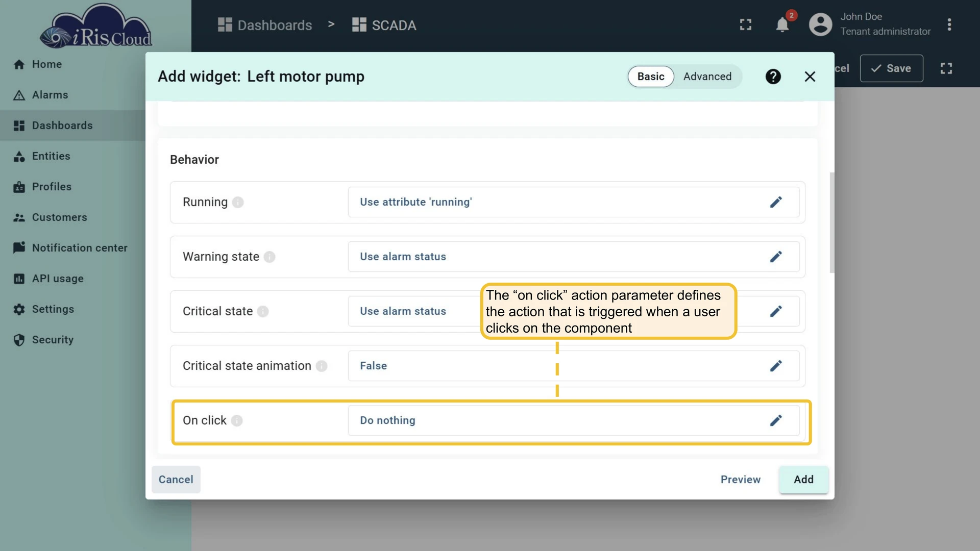Save the dashboard
Image resolution: width=980 pixels, height=551 pixels.
[891, 68]
